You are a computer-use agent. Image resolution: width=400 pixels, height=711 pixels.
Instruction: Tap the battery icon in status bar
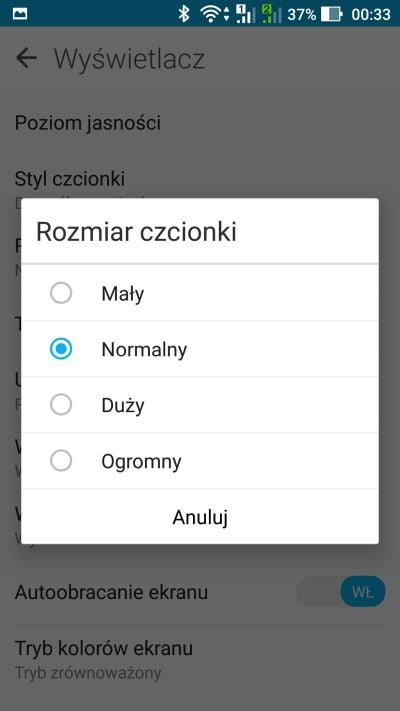pyautogui.click(x=332, y=14)
